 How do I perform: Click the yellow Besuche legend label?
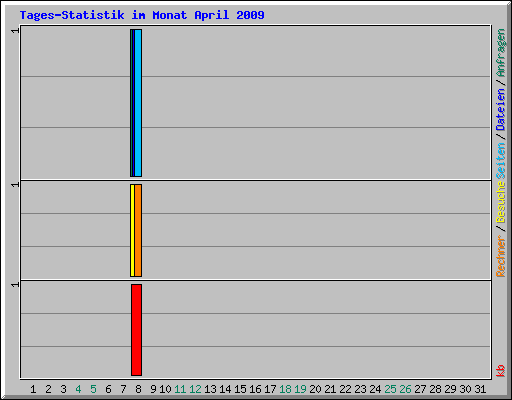tap(500, 202)
